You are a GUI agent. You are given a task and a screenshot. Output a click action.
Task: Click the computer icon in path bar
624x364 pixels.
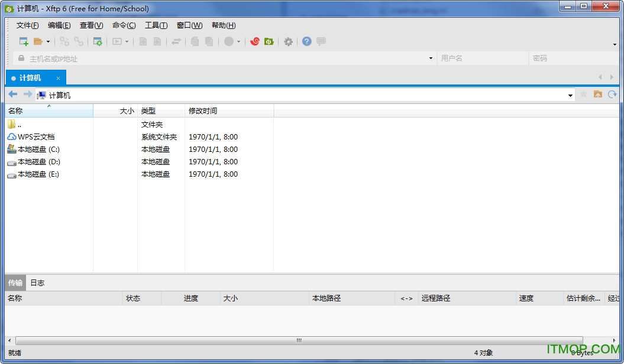click(x=41, y=95)
